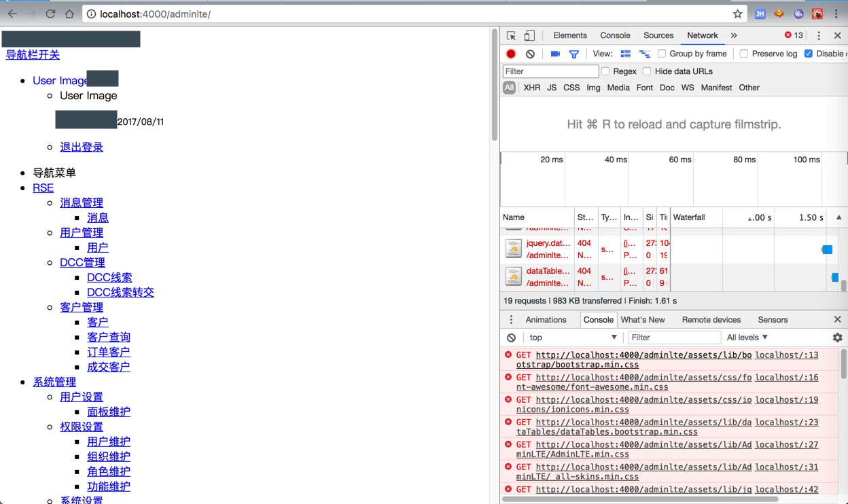Tick Hide data URLs checkbox

click(647, 71)
